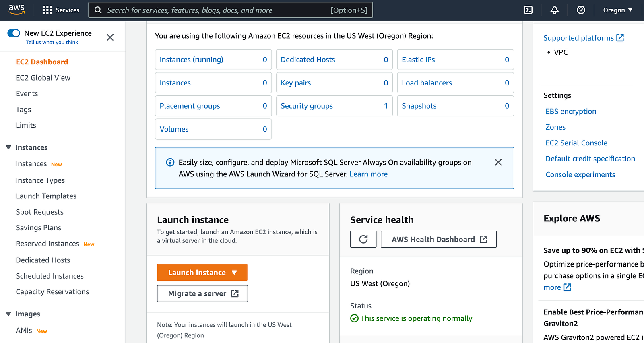Go to EC2 Global View
644x343 pixels.
click(x=43, y=78)
